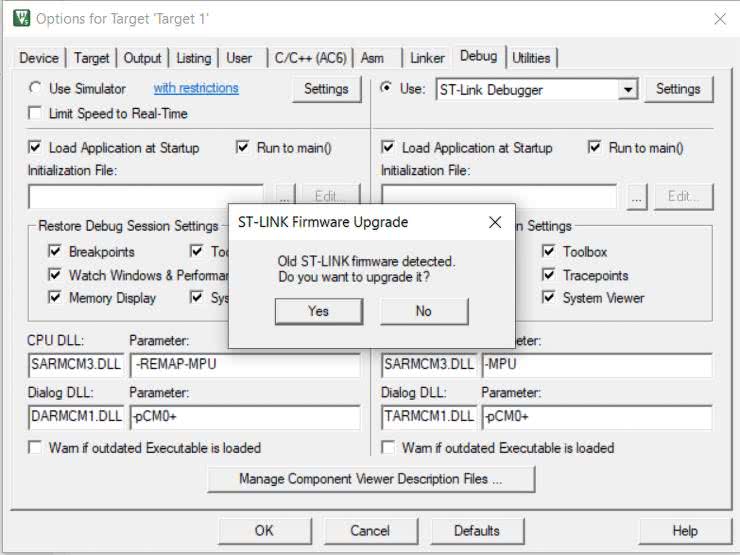
Task: Uncheck left Load Application at Startup
Action: tap(36, 148)
